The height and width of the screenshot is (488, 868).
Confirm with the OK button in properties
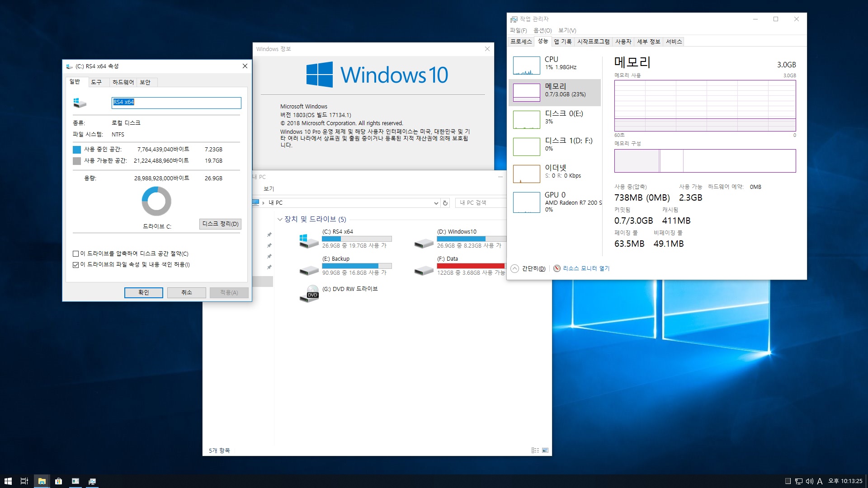[144, 293]
